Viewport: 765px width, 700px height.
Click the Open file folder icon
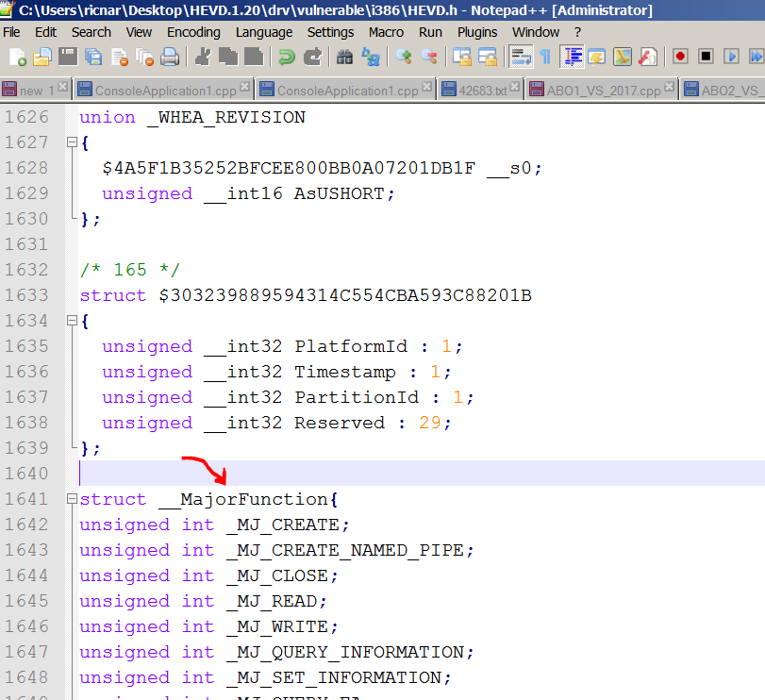[42, 57]
